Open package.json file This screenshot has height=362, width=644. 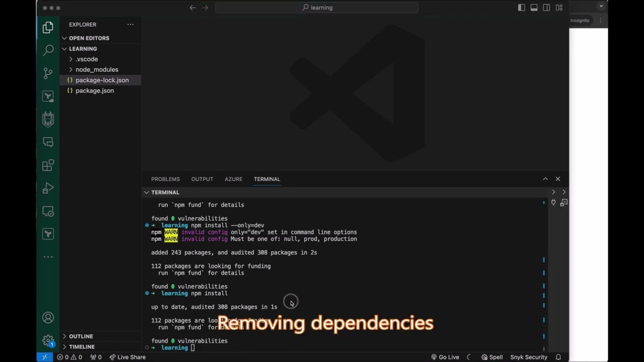95,90
